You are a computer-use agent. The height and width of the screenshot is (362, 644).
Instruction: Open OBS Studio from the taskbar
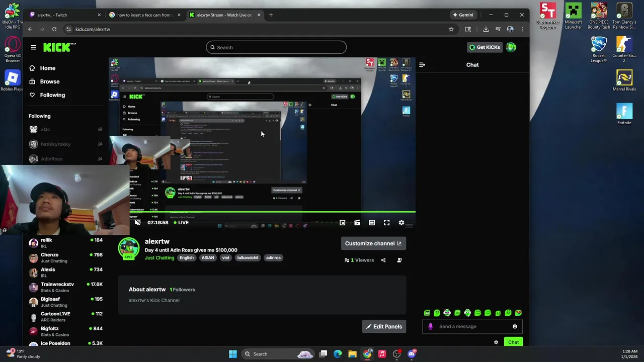click(396, 354)
